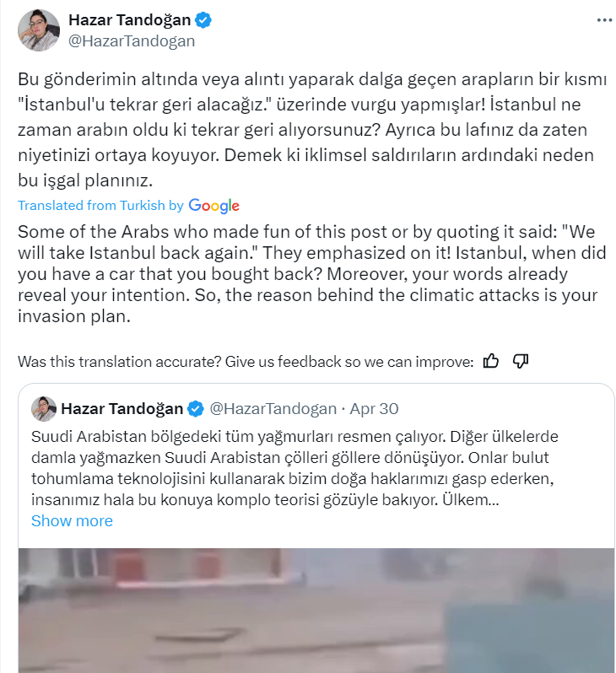The image size is (616, 673).
Task: Click Hazar Tandoğan name in quoted tweet
Action: pyautogui.click(x=122, y=408)
